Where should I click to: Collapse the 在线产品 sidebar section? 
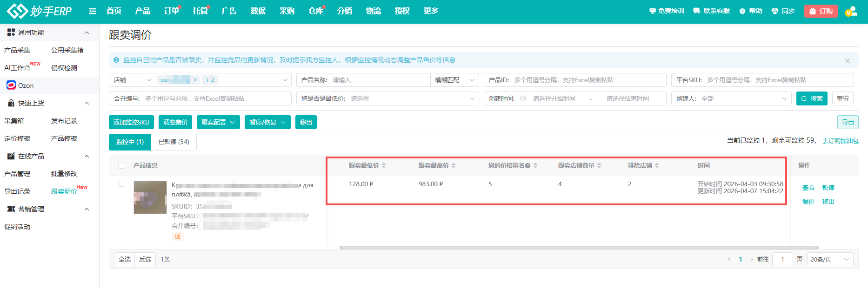[x=87, y=156]
